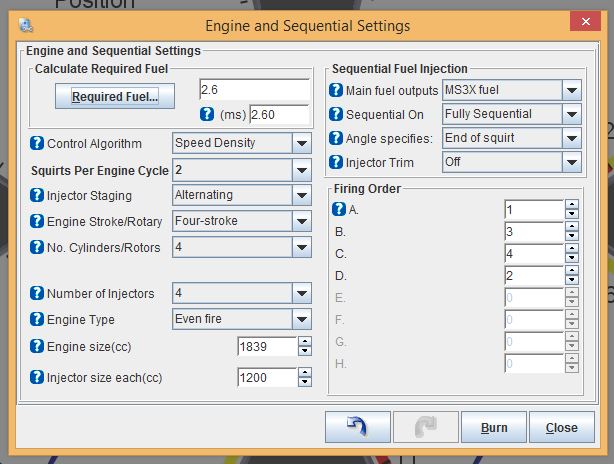Click help icon beside Engine Type
614x464 pixels.
37,319
